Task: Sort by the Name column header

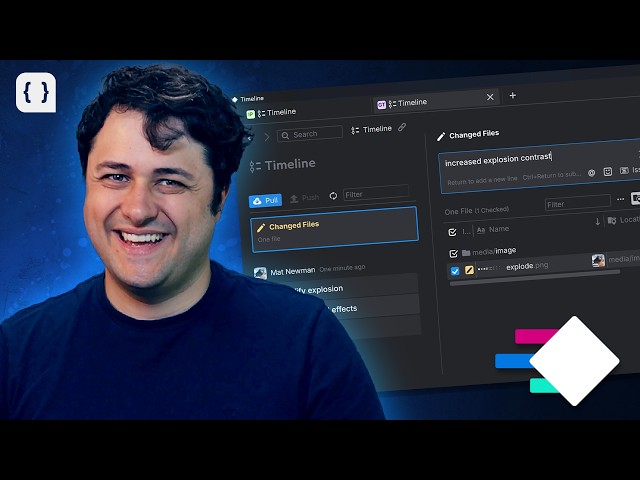Action: [x=493, y=229]
